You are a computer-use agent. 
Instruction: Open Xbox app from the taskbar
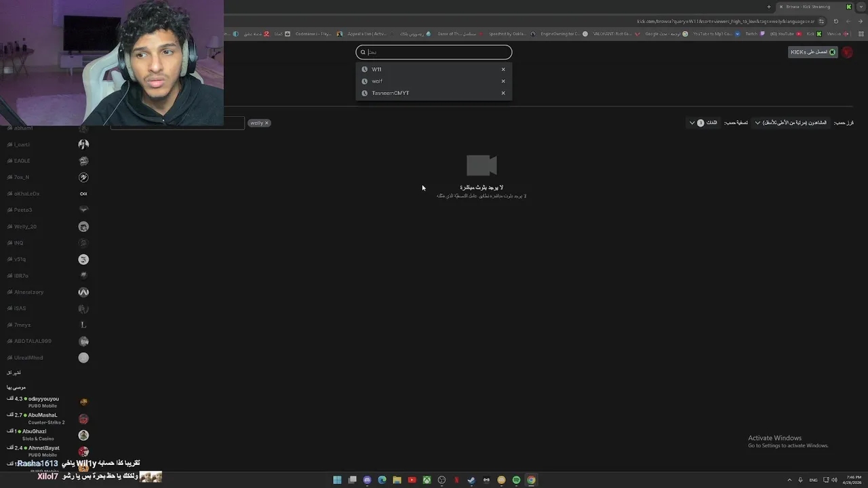(x=427, y=480)
